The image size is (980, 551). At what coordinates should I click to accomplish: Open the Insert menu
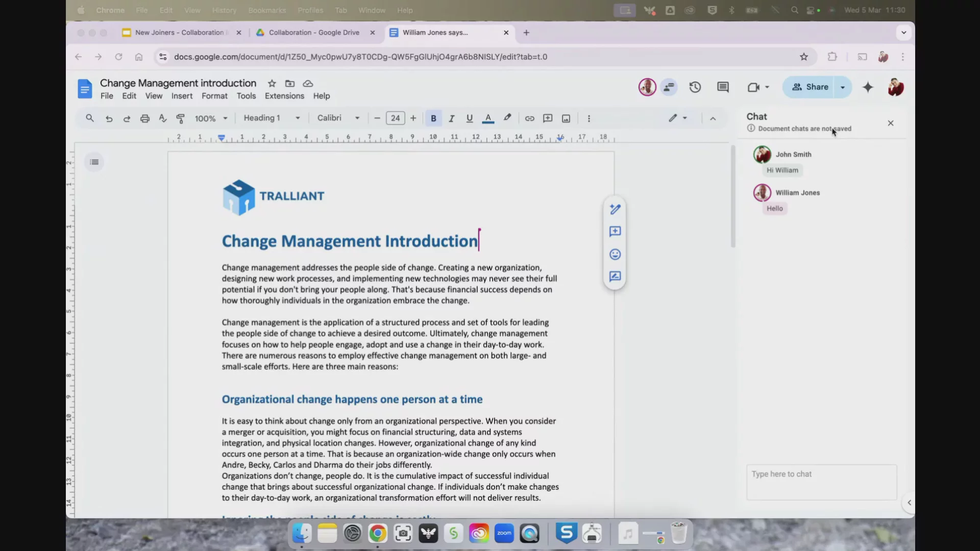click(x=182, y=96)
